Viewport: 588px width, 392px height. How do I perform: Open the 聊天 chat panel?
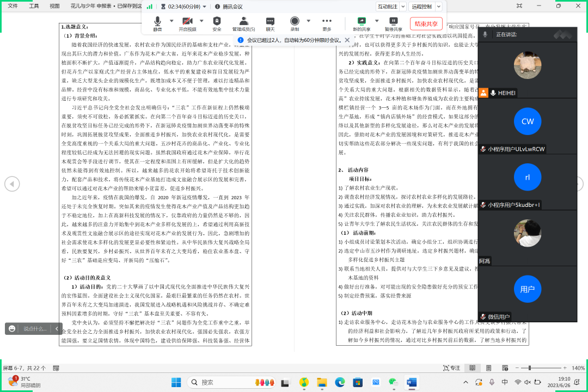point(270,23)
